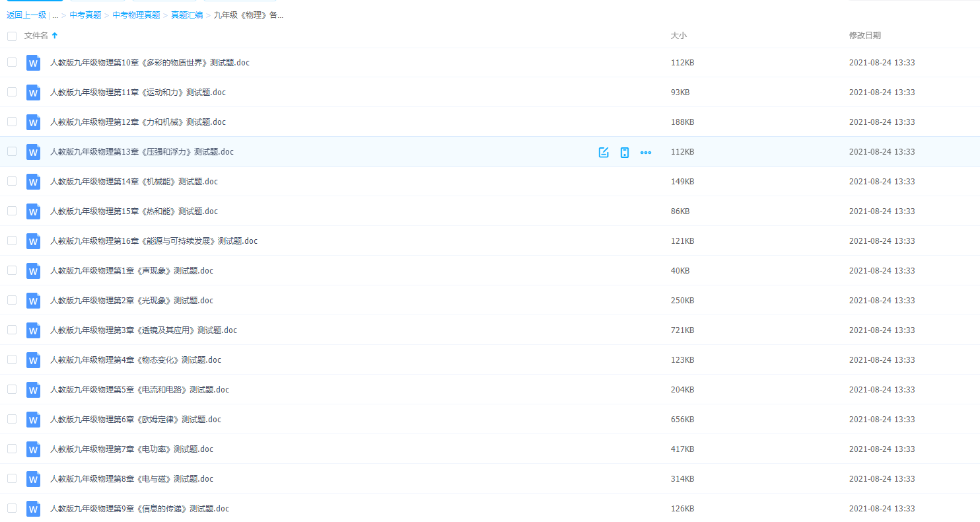
Task: Click the Word icon for 第9章《信息的传递》
Action: [x=33, y=509]
